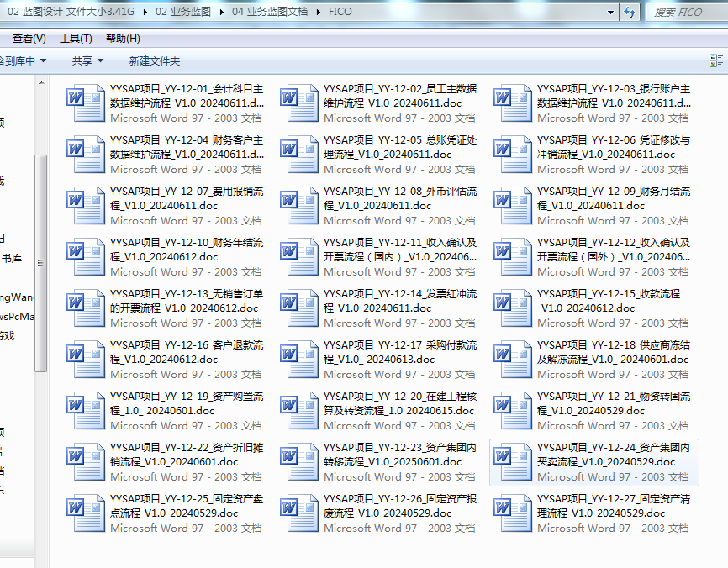Image resolution: width=728 pixels, height=568 pixels.
Task: Click the file icon for YY-12-19 资产购置流程
Action: coord(86,412)
